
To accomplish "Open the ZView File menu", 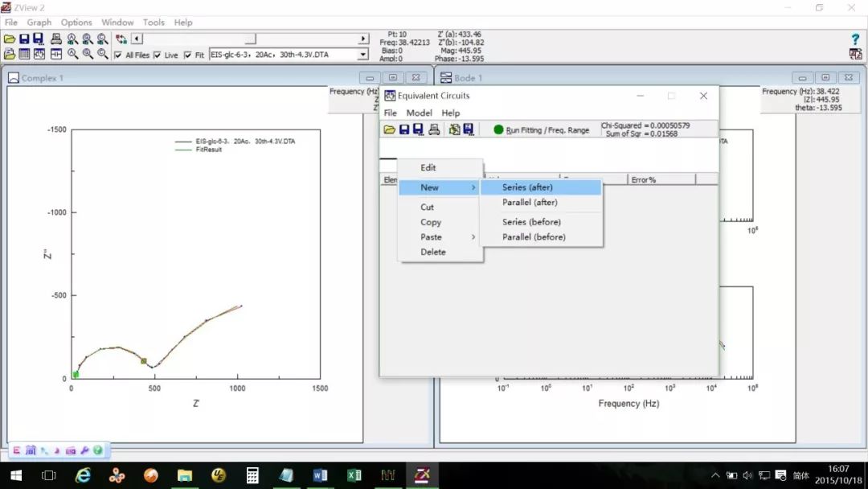I will [x=11, y=23].
